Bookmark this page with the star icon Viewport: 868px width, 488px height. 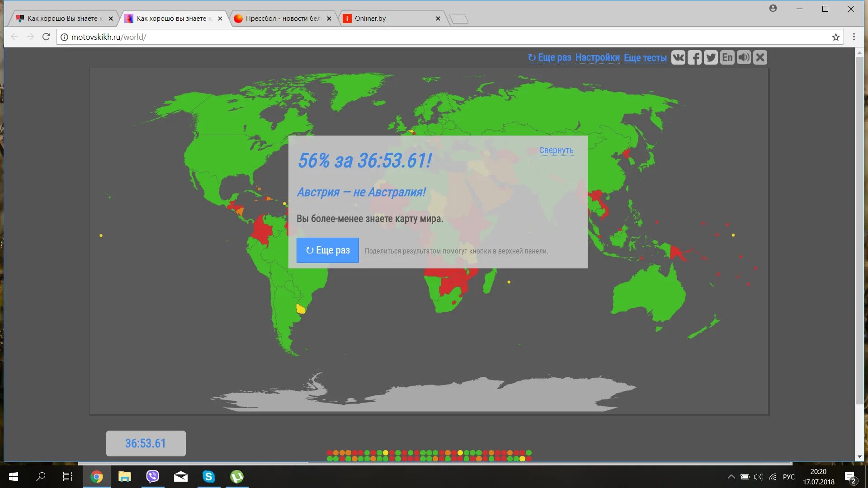(x=835, y=37)
